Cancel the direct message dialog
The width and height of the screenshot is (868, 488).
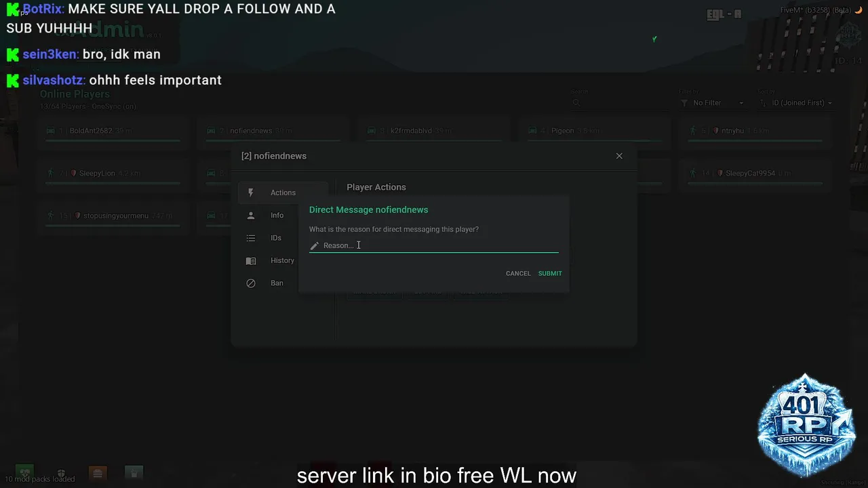pos(518,273)
